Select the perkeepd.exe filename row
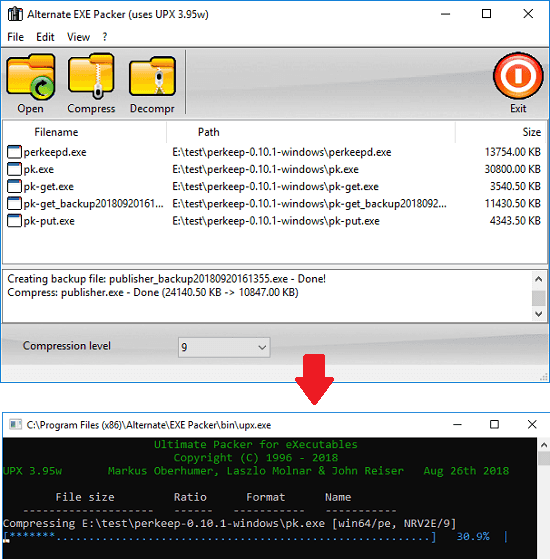 55,152
